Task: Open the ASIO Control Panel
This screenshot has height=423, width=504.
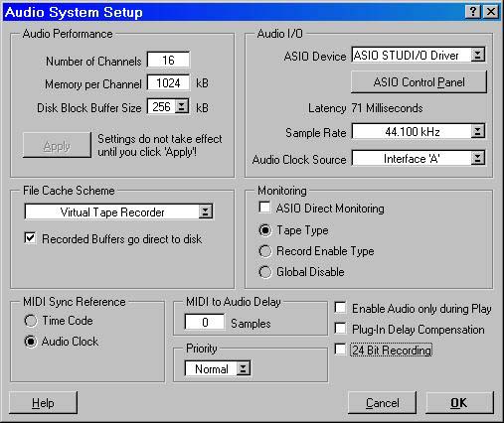Action: point(419,82)
